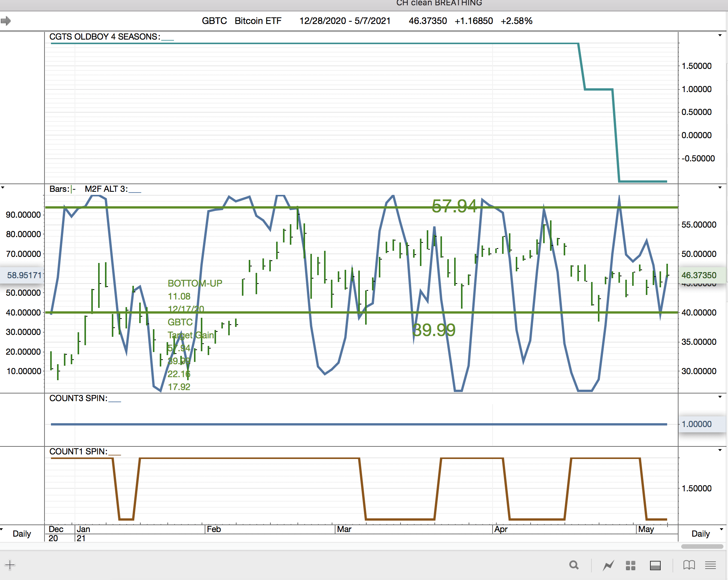Open the COUNT1 SPIN pane dropdown arrow
Image resolution: width=728 pixels, height=580 pixels.
[720, 450]
